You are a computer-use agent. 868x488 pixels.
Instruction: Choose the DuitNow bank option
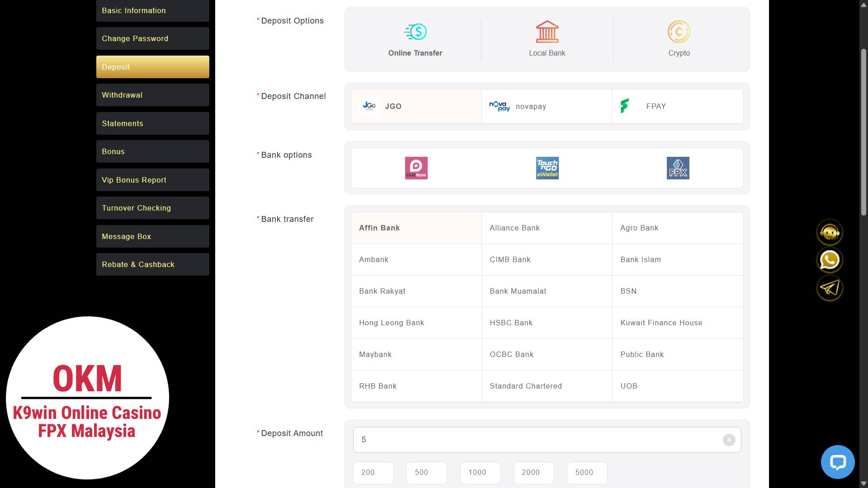click(416, 168)
